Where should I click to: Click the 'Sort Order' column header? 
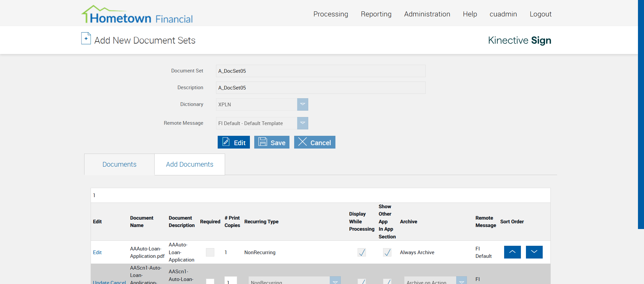click(x=512, y=222)
